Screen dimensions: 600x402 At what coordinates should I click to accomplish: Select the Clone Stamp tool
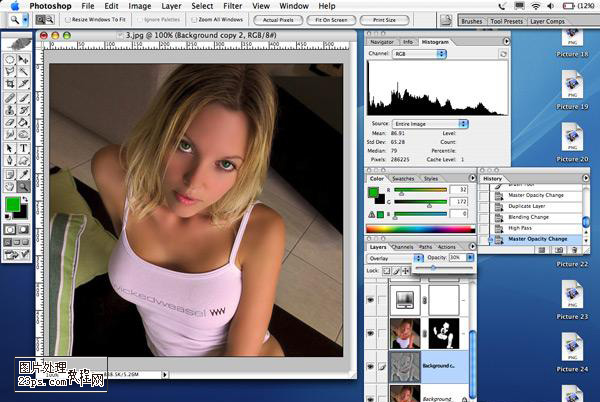(x=10, y=110)
